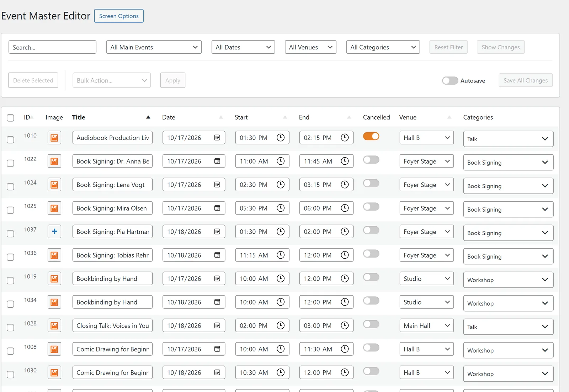569x392 pixels.
Task: Open calendar icon in Audiobook Production date
Action: [x=217, y=138]
